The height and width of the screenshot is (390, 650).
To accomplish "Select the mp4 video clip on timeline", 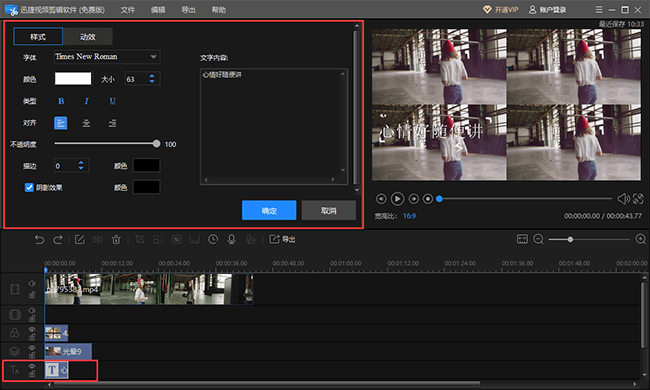I will coord(149,289).
